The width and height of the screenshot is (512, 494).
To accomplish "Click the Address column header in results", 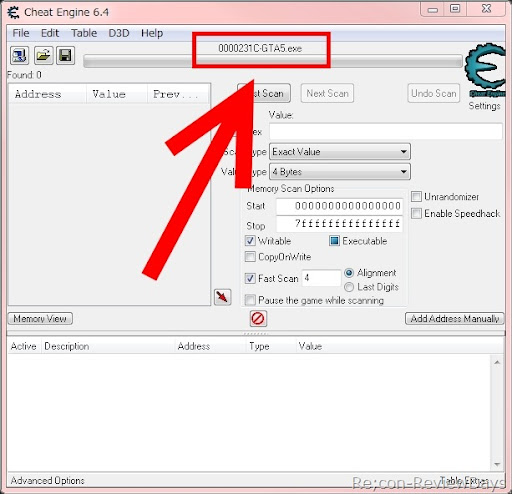I will 47,94.
